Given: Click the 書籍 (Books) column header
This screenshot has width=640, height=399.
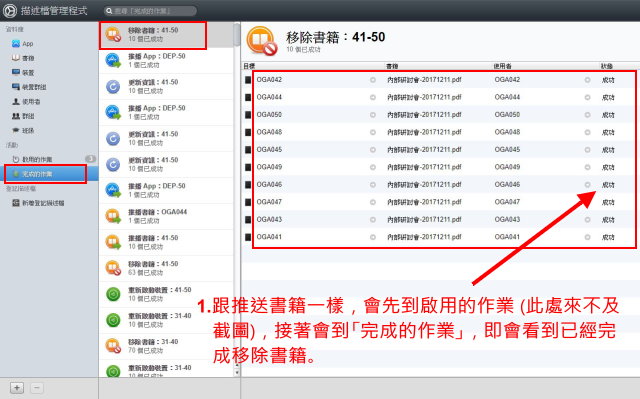Looking at the screenshot, I should pyautogui.click(x=392, y=66).
